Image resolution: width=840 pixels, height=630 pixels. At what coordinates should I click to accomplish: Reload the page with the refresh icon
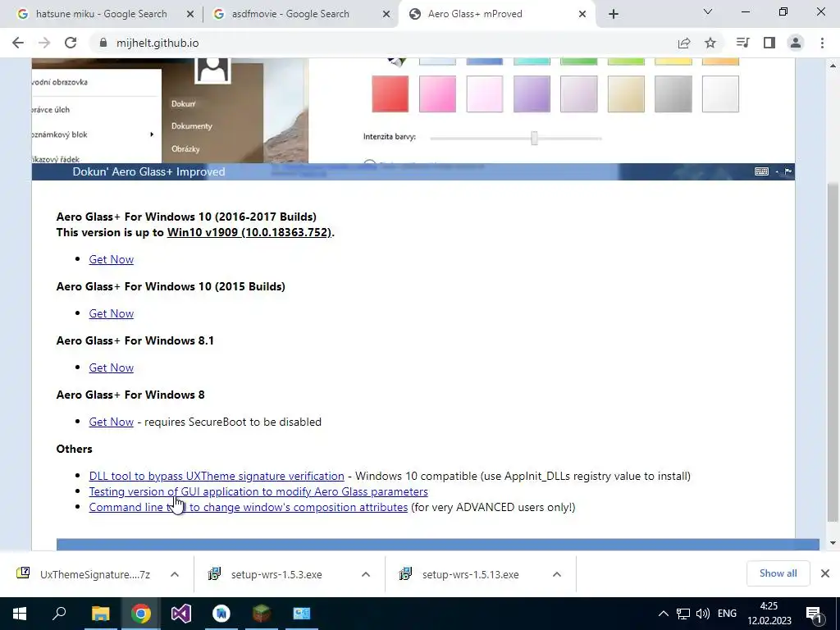(x=71, y=43)
